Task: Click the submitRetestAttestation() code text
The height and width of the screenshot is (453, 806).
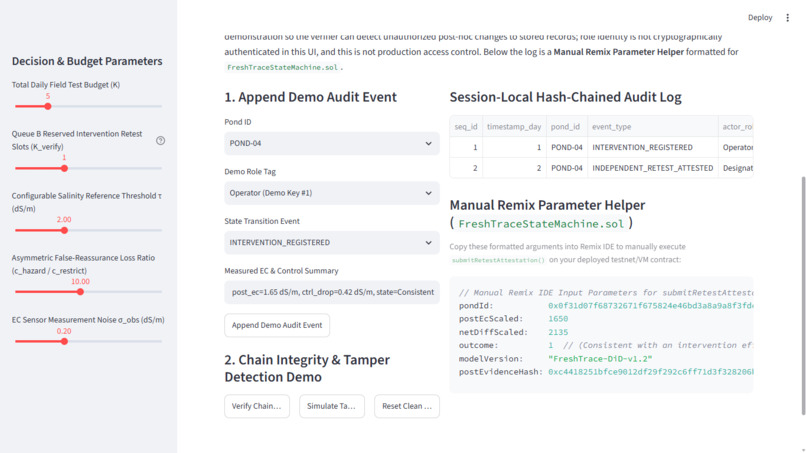Action: tap(498, 260)
